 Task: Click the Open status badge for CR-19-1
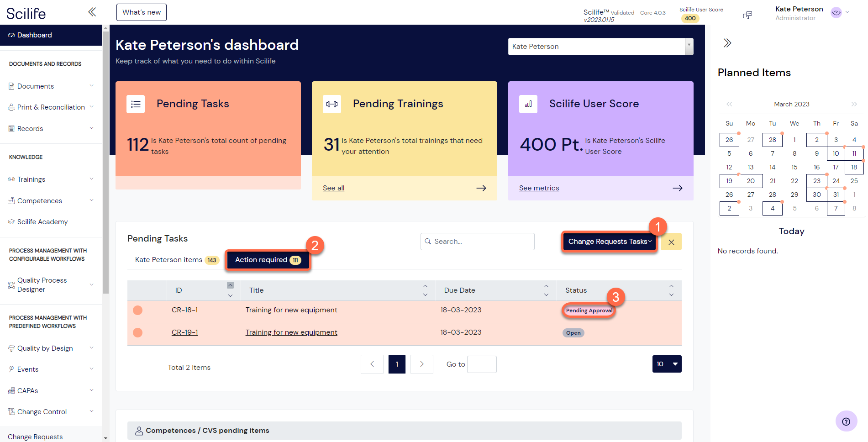pyautogui.click(x=573, y=333)
